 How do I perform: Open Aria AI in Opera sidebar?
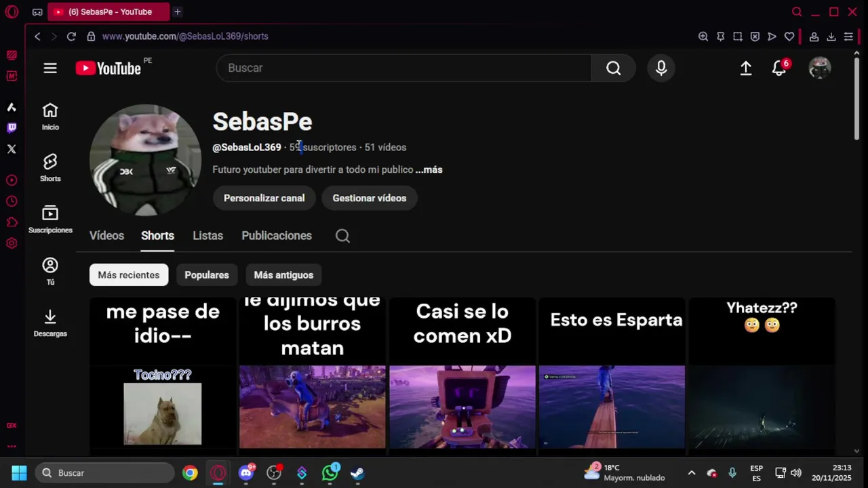pos(12,107)
